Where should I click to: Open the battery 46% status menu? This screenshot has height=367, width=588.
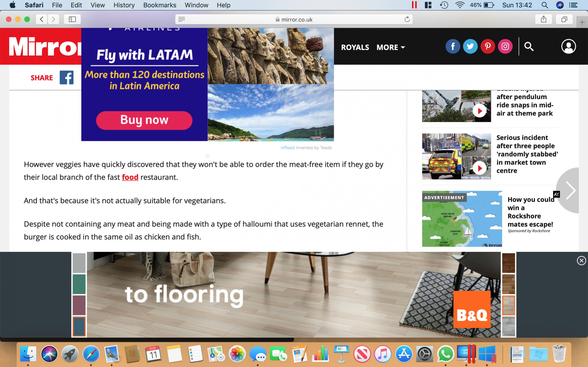pyautogui.click(x=482, y=5)
